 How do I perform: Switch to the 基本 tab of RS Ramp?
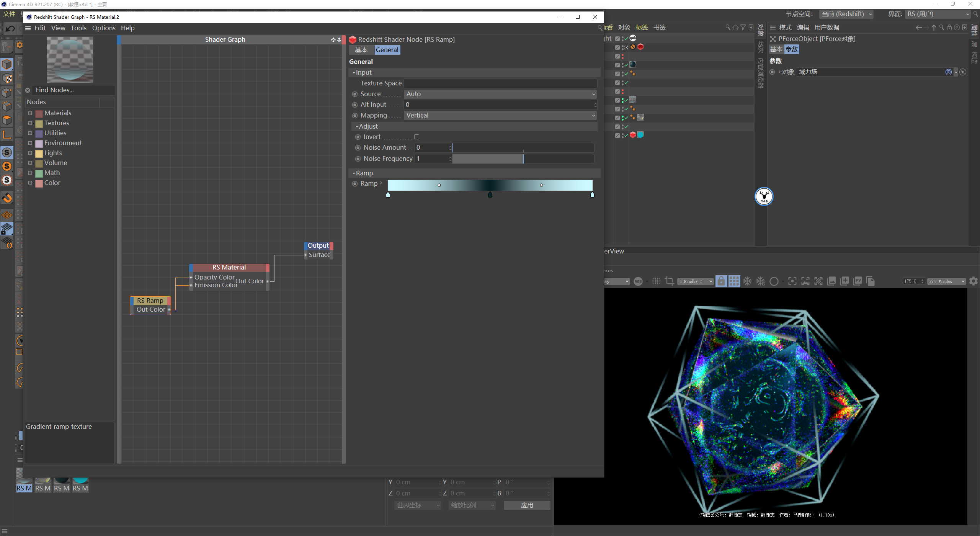point(361,50)
